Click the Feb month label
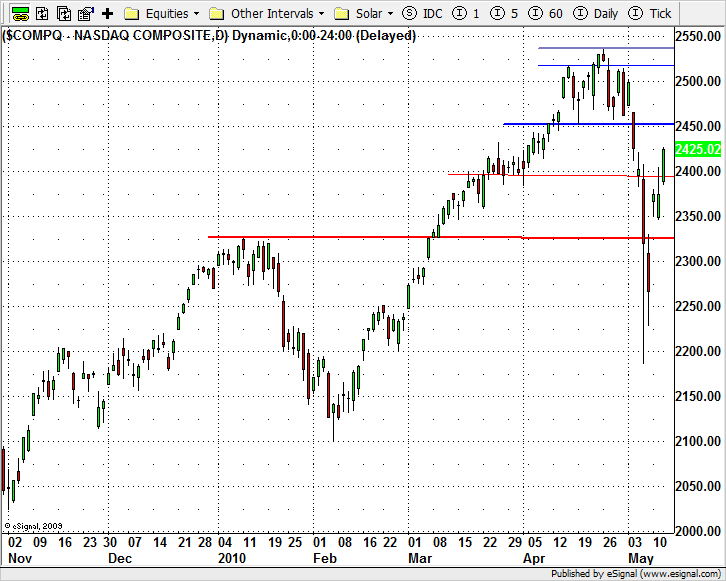 [x=325, y=558]
